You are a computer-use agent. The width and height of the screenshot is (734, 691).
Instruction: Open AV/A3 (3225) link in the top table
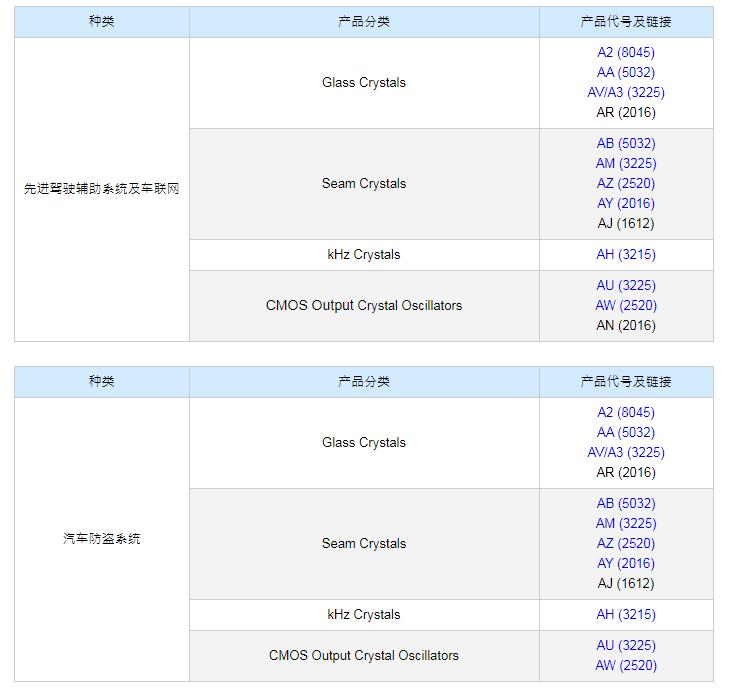626,92
